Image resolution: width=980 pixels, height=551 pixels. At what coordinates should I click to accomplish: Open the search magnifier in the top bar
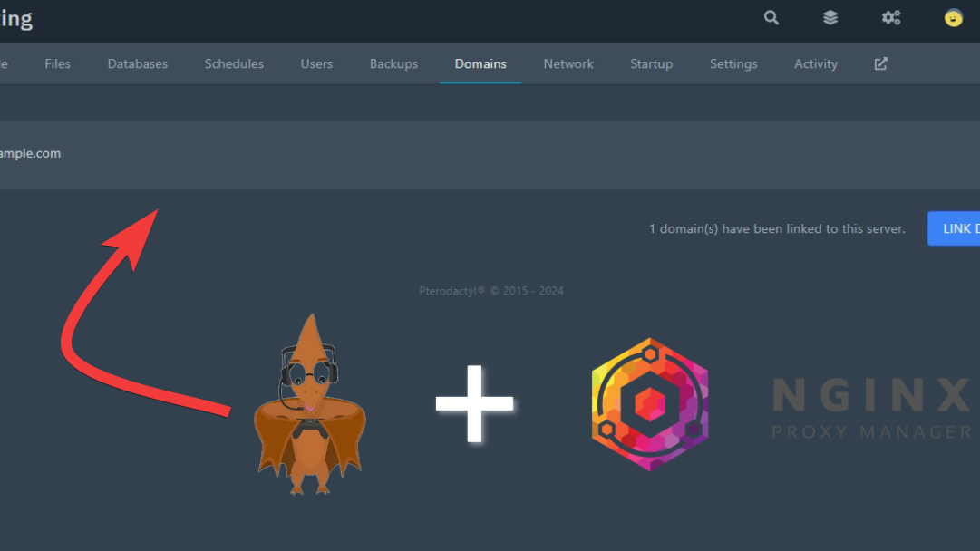771,18
